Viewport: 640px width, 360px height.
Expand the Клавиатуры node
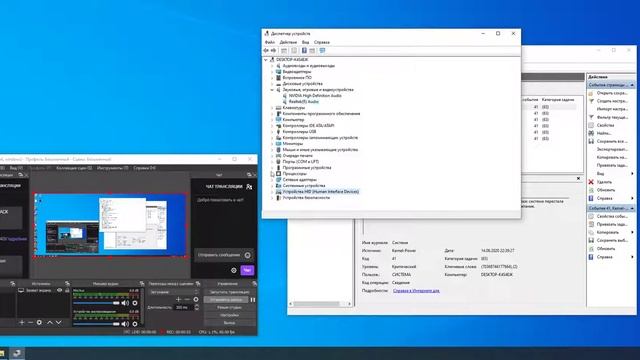point(272,108)
